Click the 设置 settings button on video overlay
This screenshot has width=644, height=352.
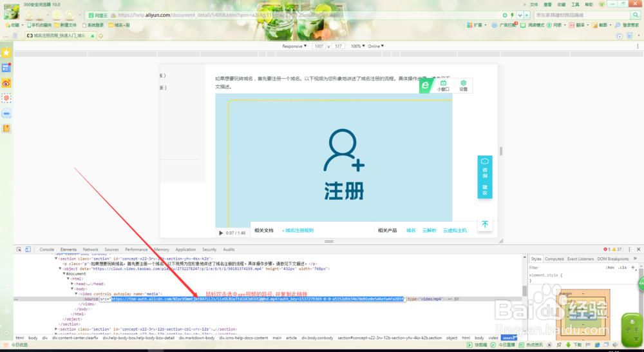(463, 86)
